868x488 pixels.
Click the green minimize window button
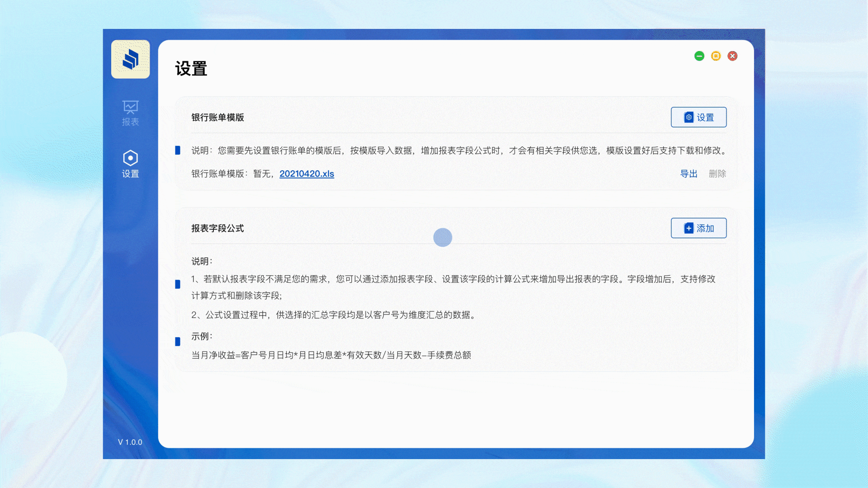pyautogui.click(x=699, y=56)
